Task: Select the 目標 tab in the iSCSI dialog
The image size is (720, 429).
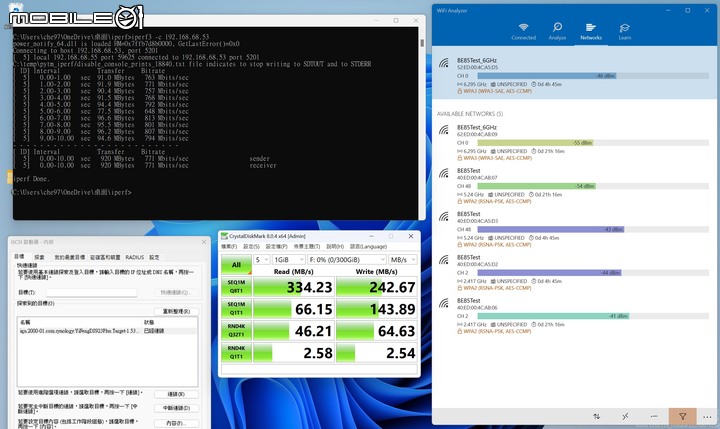Action: pos(19,257)
